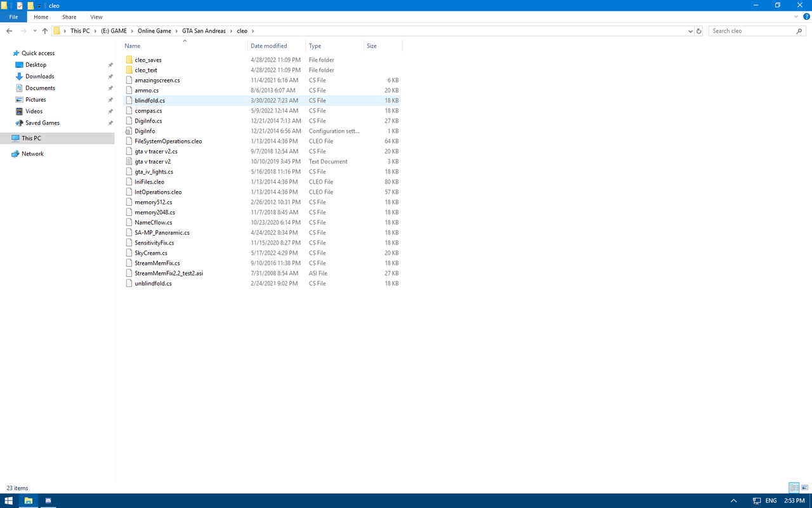The height and width of the screenshot is (508, 812).
Task: Select Quick access in navigation pane
Action: [38, 53]
